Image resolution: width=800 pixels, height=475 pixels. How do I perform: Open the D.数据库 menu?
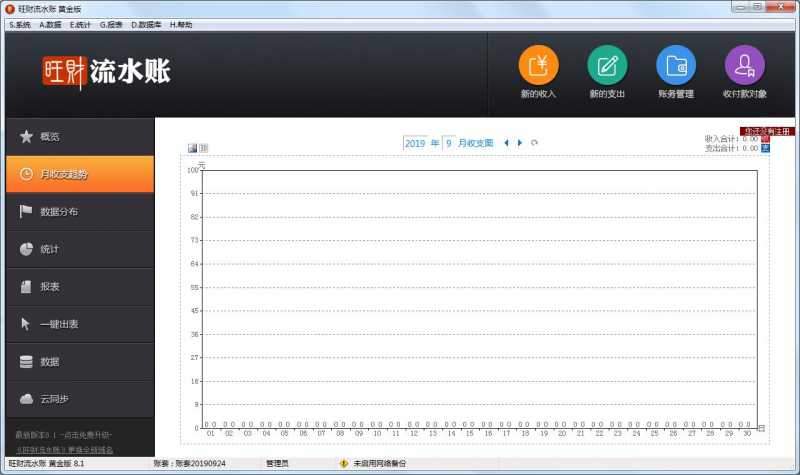(147, 24)
